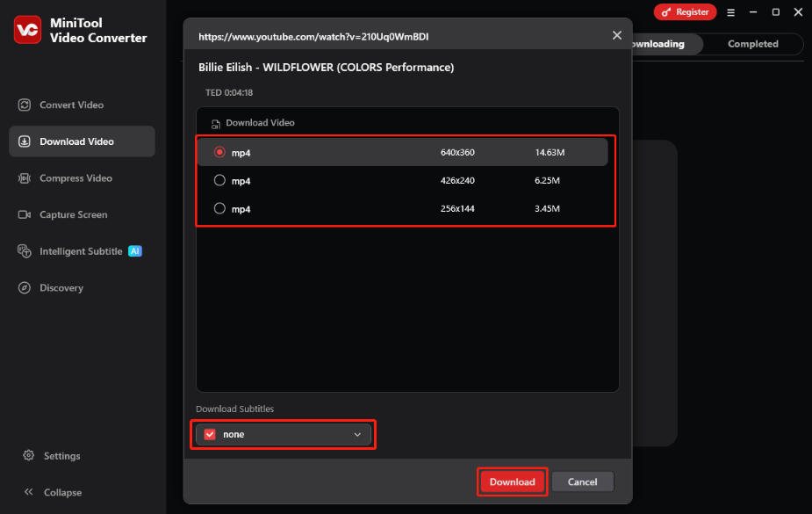The width and height of the screenshot is (812, 514).
Task: Open Settings from the sidebar
Action: click(x=61, y=455)
